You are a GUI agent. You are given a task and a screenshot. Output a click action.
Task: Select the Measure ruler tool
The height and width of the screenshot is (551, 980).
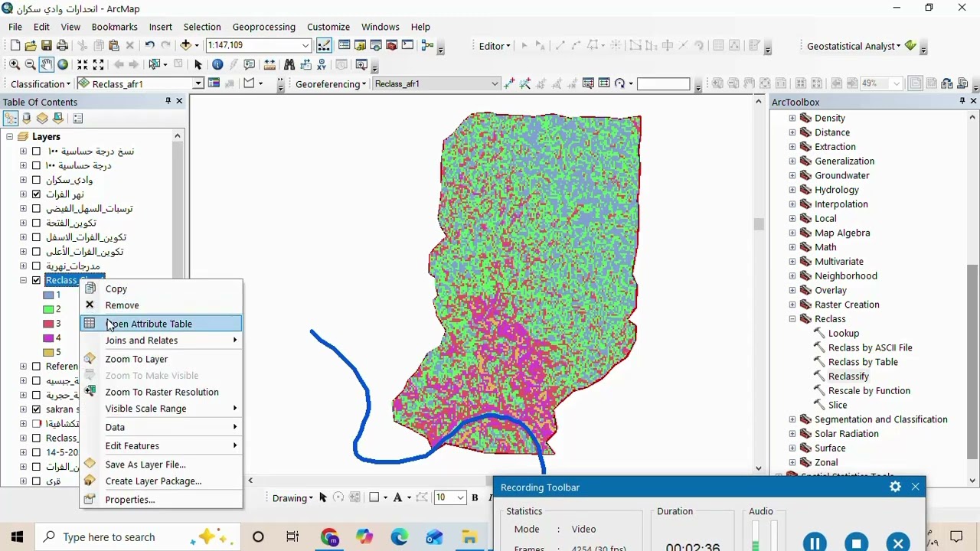[x=269, y=64]
